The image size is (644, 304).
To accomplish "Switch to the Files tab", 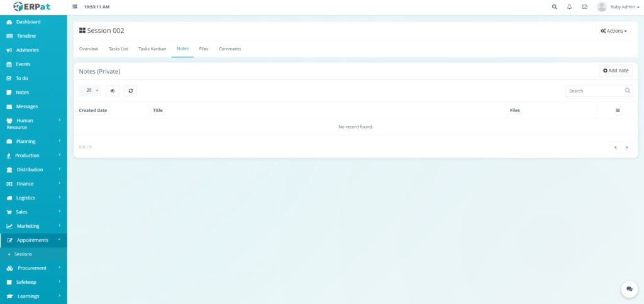I will 204,48.
